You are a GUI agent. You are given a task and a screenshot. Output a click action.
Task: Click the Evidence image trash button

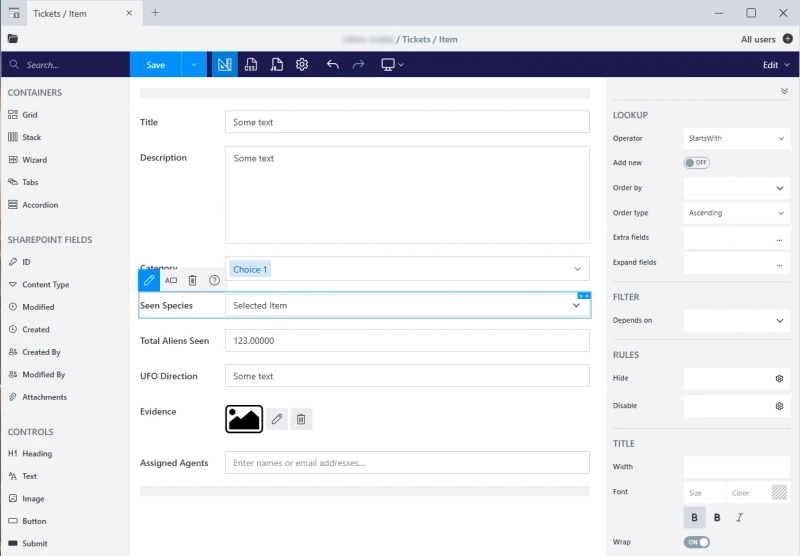tap(301, 419)
